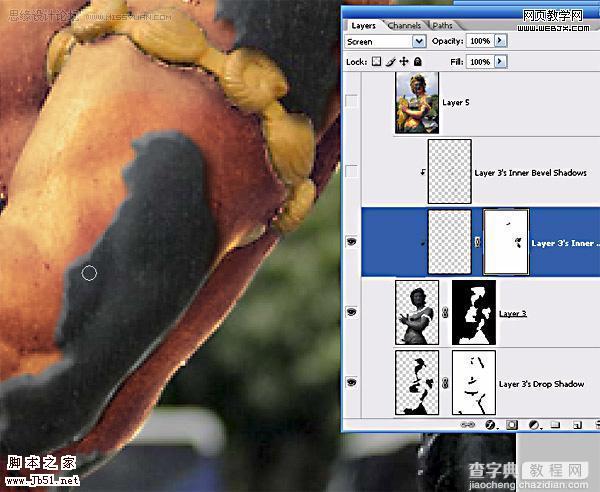Click the underlined 'Layer 3' name
This screenshot has height=492, width=600.
(513, 314)
